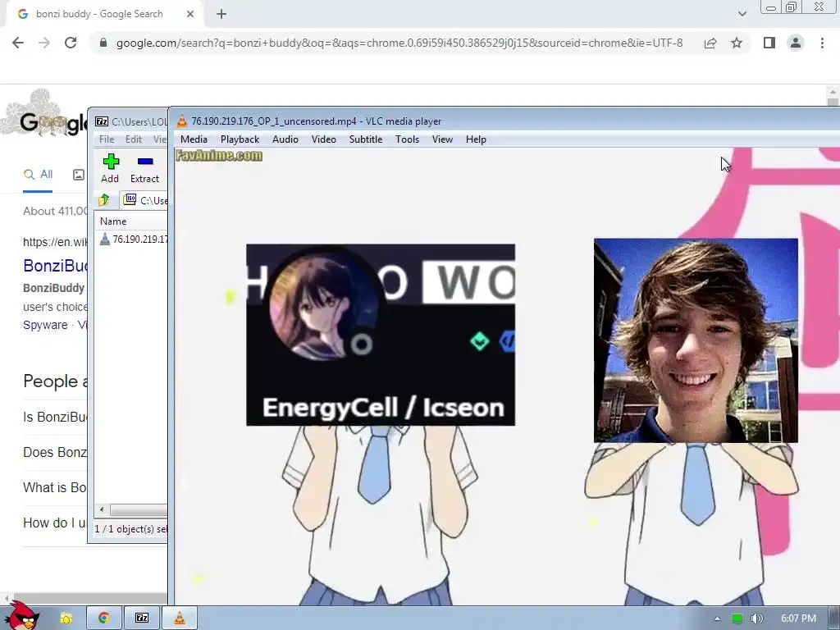The width and height of the screenshot is (840, 630).
Task: Open taskbar File Explorer folder icon
Action: (x=66, y=619)
